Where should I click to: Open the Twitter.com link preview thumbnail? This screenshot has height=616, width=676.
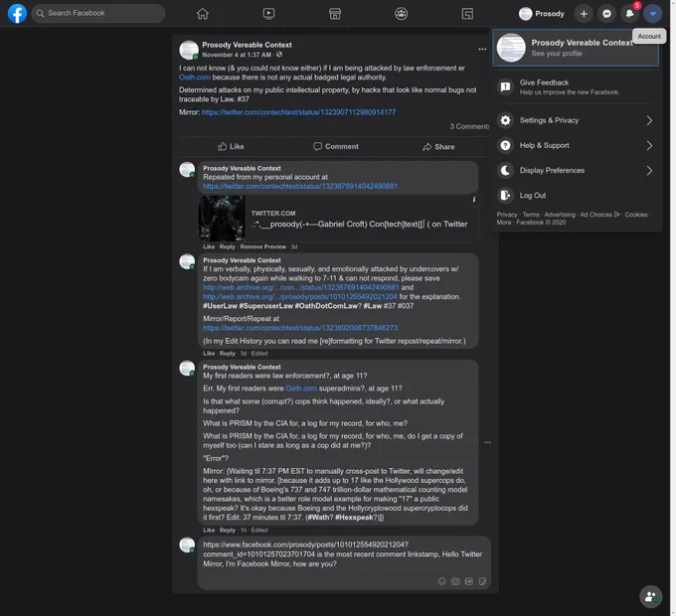point(221,219)
